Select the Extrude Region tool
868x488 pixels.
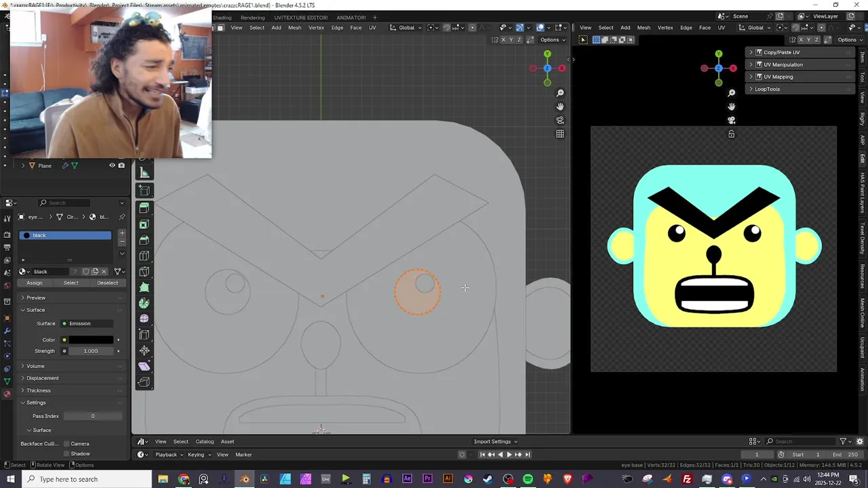click(144, 208)
